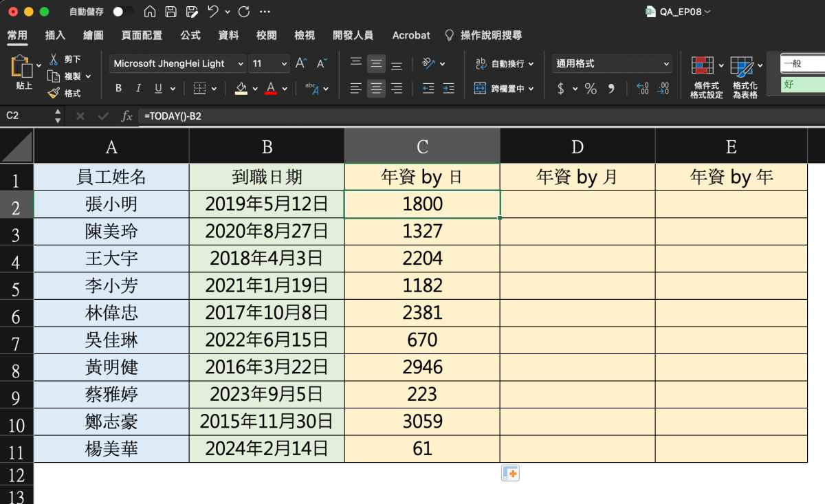Click the 格式化為表格 format as table icon
The width and height of the screenshot is (825, 504).
point(742,67)
